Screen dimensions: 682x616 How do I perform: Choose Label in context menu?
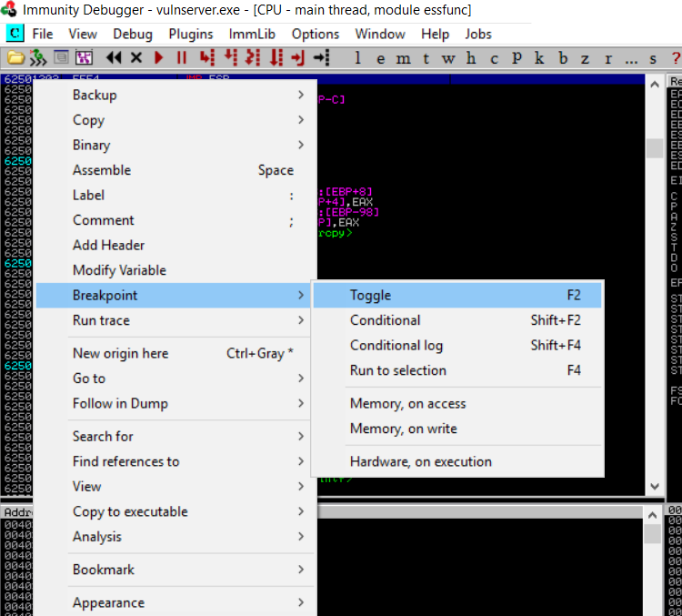(x=173, y=195)
